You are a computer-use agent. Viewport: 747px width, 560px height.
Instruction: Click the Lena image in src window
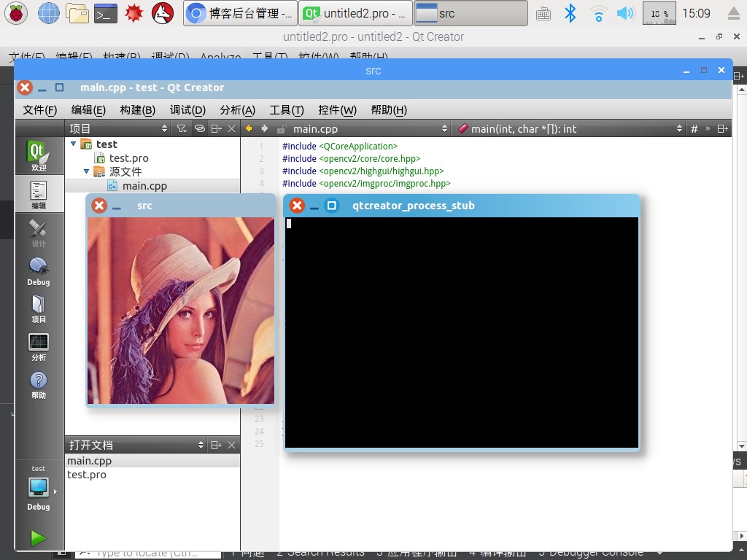(181, 311)
